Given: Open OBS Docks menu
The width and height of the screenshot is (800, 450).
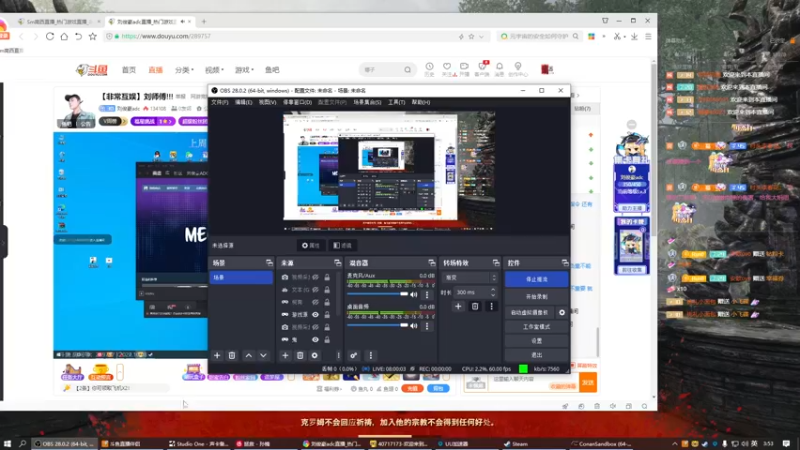Looking at the screenshot, I should coord(297,103).
